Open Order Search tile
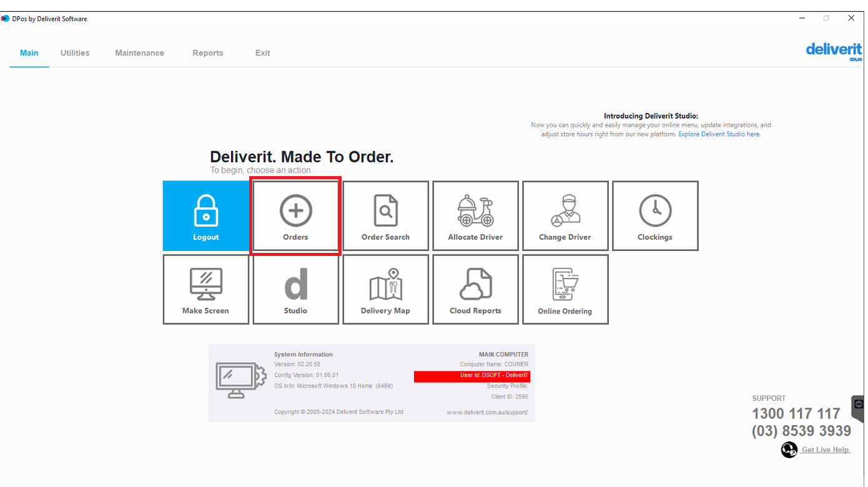 pos(385,216)
